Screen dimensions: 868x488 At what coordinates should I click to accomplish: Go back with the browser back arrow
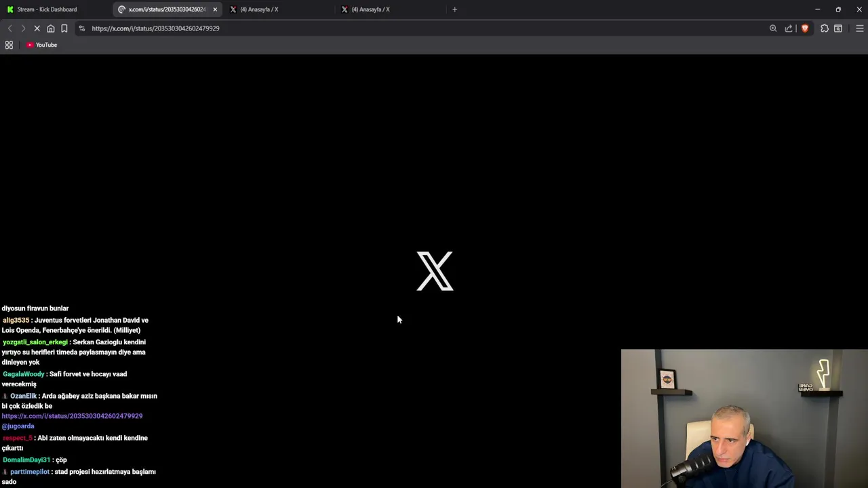(9, 28)
